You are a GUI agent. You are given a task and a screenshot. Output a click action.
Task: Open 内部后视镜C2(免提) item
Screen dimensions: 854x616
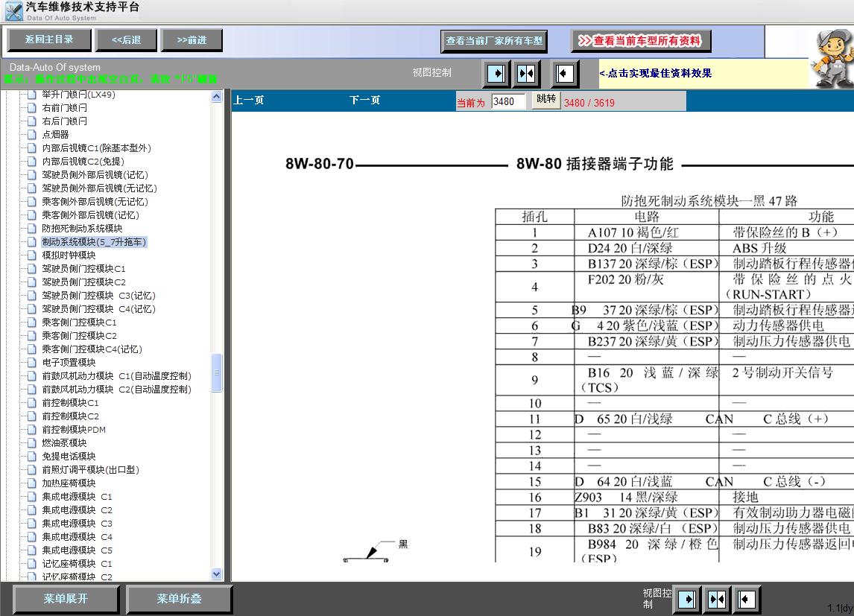tap(83, 162)
